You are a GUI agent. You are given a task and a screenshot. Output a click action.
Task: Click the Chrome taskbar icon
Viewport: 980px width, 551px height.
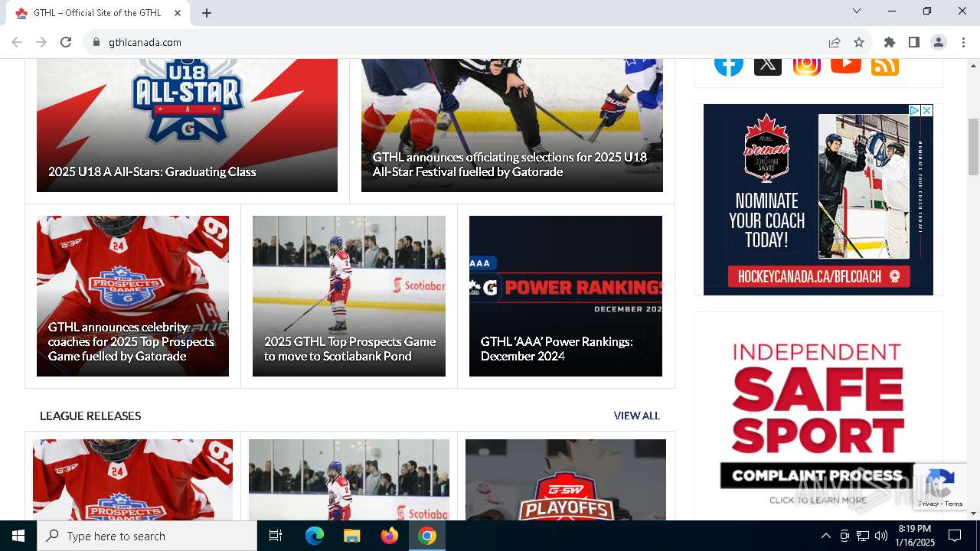click(x=427, y=536)
